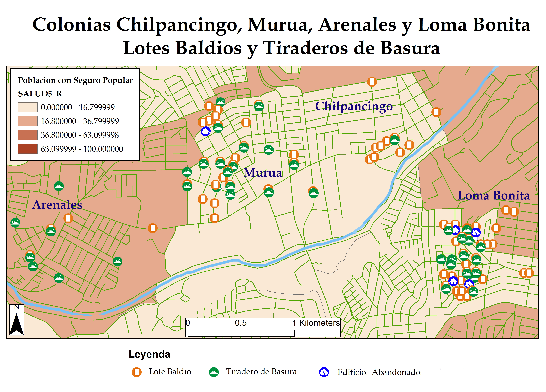Click the 16.800000 - 36.799999 color swatch
Screen dimensions: 546x392
tap(27, 121)
